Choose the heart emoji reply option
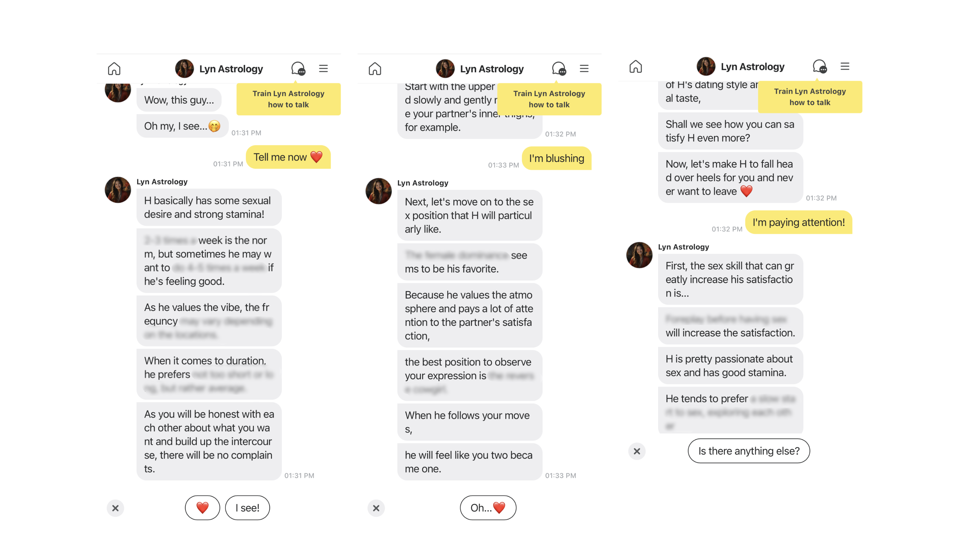This screenshot has width=961, height=560. (202, 508)
